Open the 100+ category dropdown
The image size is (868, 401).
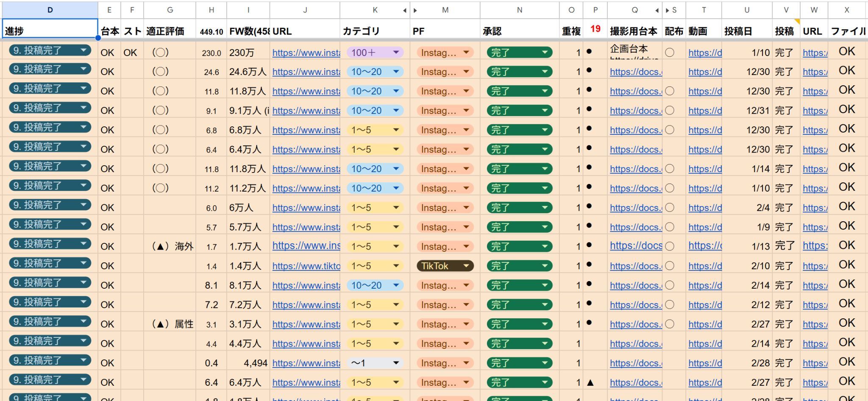click(x=396, y=53)
